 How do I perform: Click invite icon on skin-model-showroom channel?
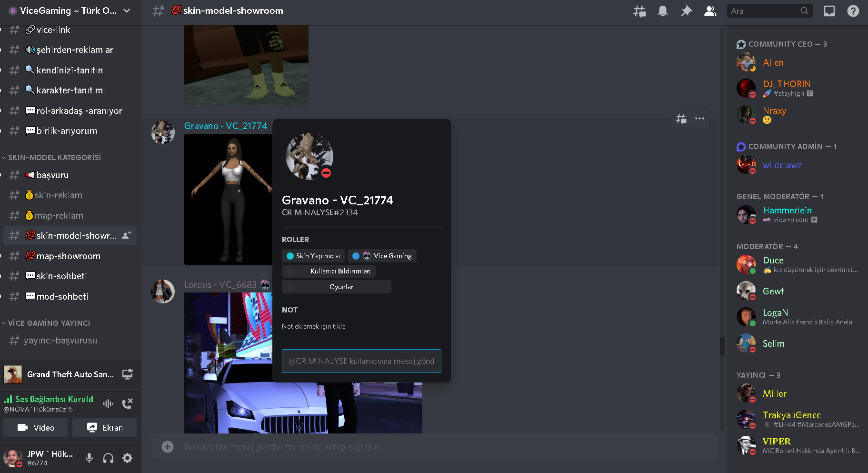126,235
